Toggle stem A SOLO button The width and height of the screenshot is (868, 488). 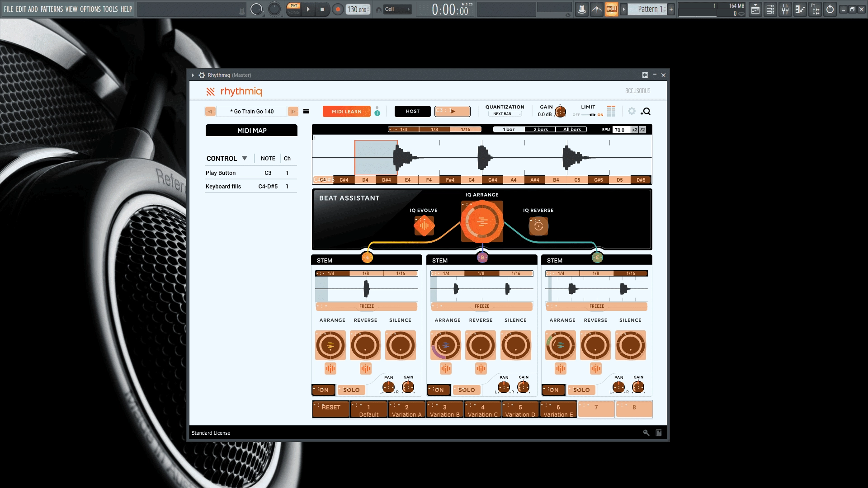click(x=351, y=389)
